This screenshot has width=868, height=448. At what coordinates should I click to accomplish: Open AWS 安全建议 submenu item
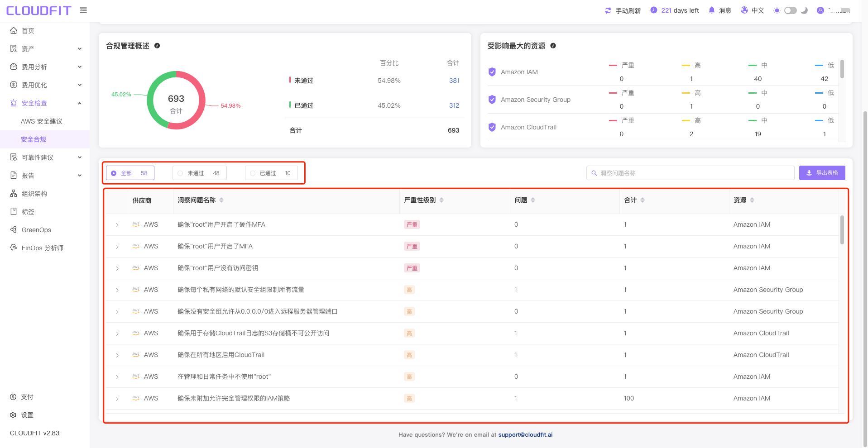coord(42,121)
